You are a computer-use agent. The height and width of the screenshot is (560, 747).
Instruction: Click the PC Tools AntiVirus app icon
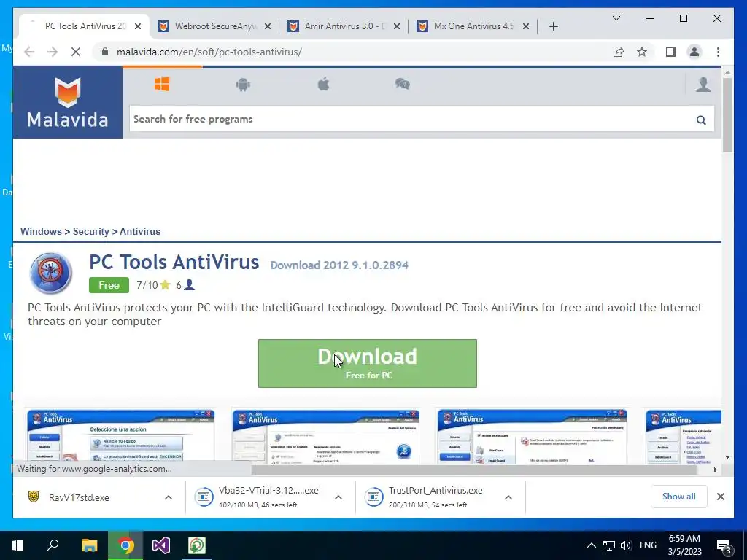click(x=51, y=273)
